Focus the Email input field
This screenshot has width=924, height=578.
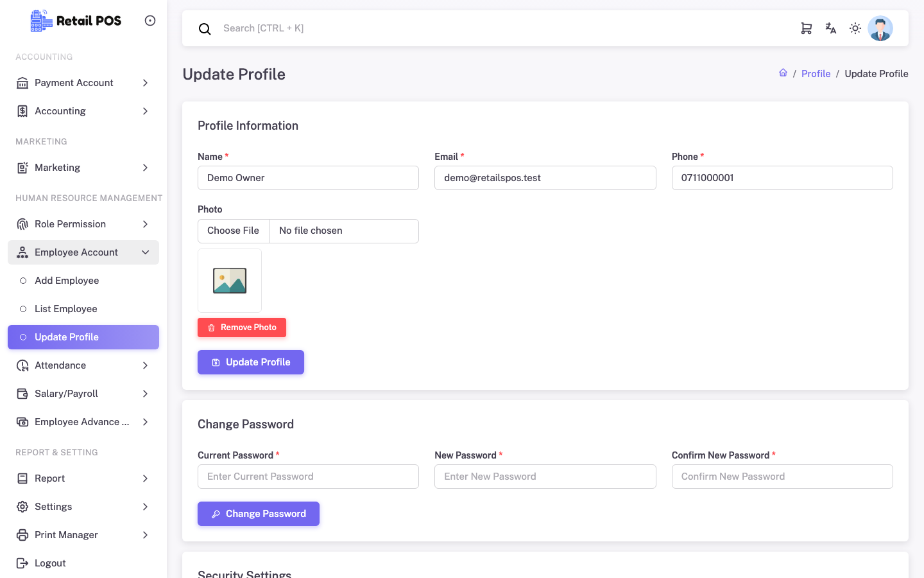point(545,178)
